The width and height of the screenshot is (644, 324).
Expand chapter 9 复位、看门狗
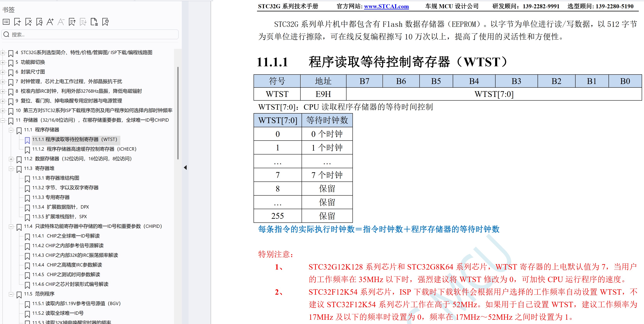[x=3, y=101]
